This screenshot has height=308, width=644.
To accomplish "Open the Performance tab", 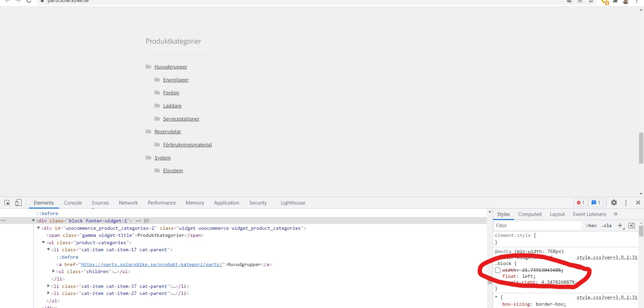I will (x=162, y=203).
